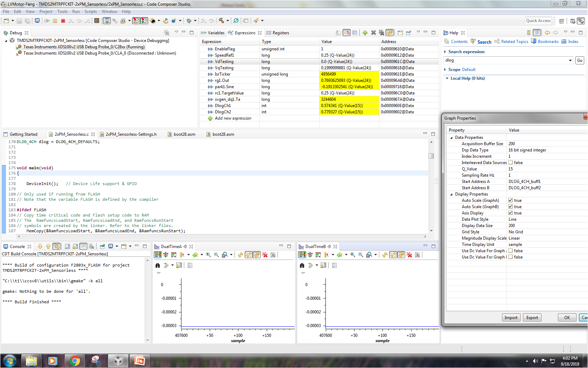Open the Scripts menu
This screenshot has height=368, width=588.
pos(91,11)
